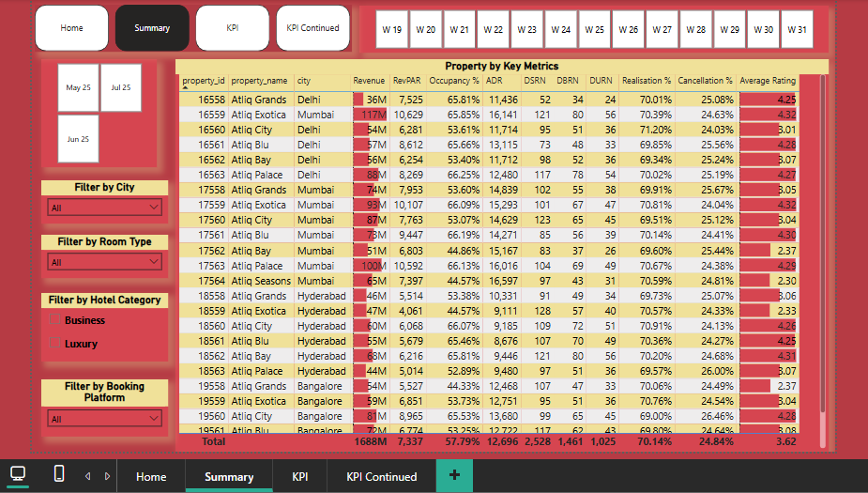Viewport: 868px width, 493px height.
Task: Select week W 26 slicer
Action: 629,29
